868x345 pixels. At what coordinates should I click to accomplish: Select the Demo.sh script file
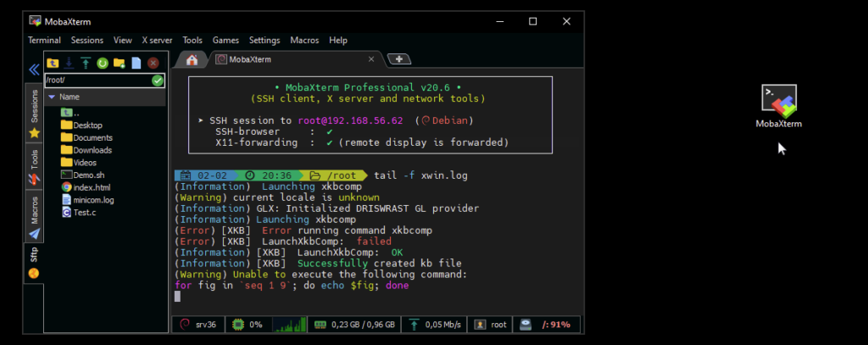click(x=82, y=175)
